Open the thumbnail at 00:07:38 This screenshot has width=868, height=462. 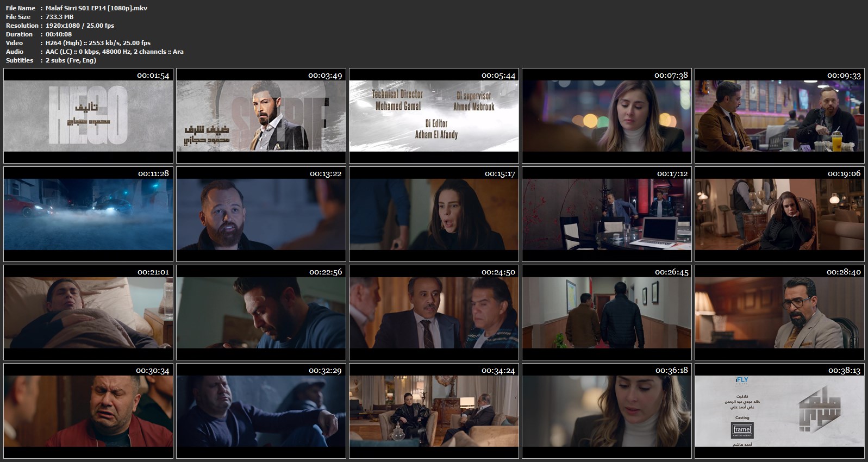pyautogui.click(x=607, y=116)
